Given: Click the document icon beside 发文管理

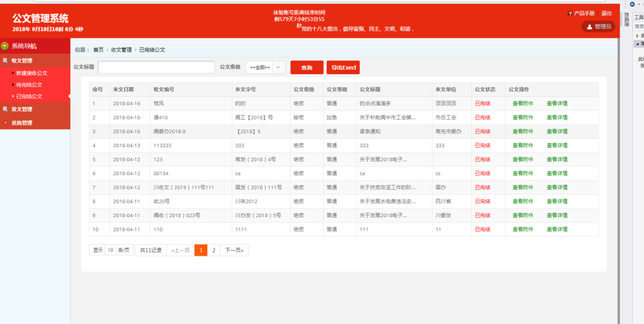Looking at the screenshot, I should click(6, 109).
